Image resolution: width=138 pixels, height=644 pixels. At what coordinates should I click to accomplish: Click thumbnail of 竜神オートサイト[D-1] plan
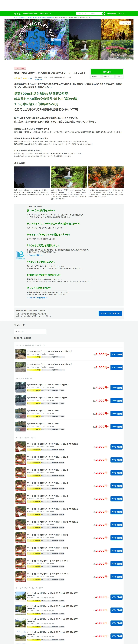[x=21, y=387]
